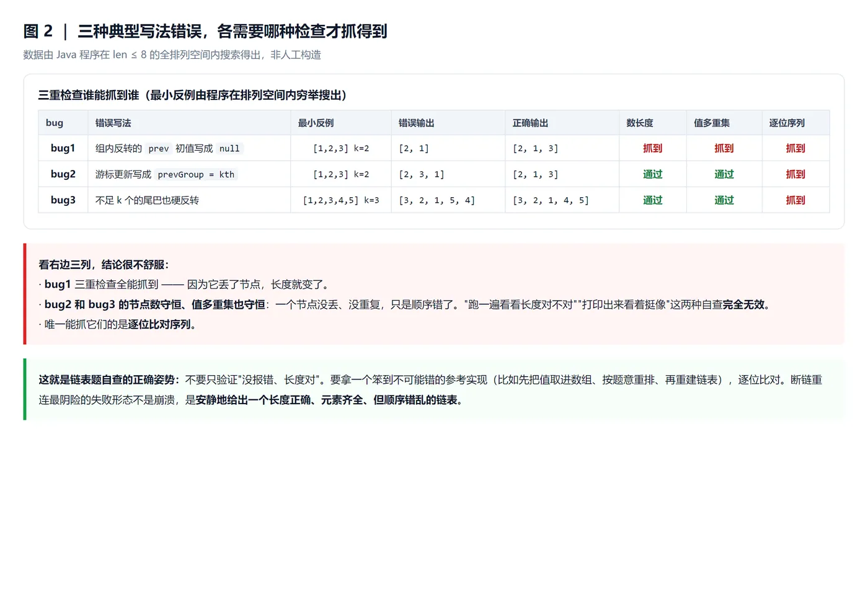The height and width of the screenshot is (589, 868).
Task: Click the bullet starting 'bug1 三重检查全能抓到'
Action: coord(185,285)
